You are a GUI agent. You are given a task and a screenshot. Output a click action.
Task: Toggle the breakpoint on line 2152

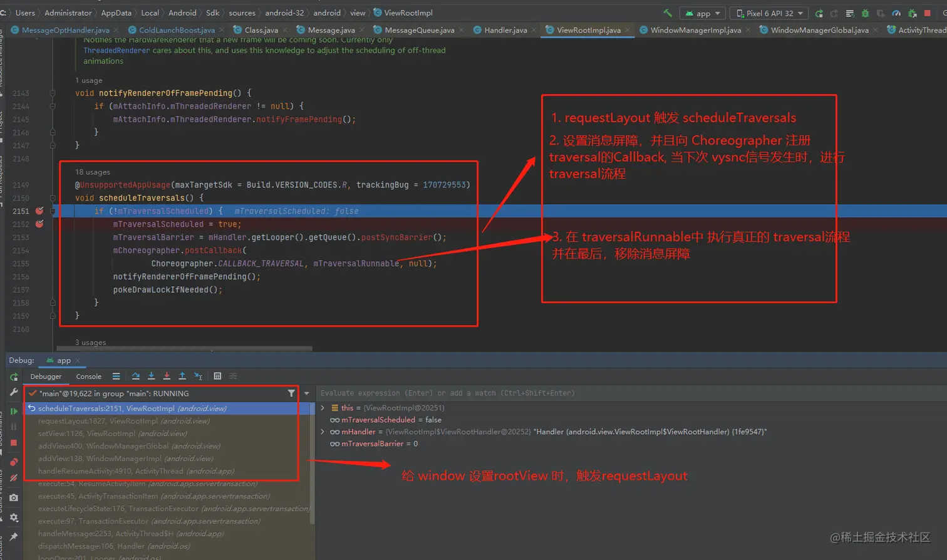click(x=39, y=224)
